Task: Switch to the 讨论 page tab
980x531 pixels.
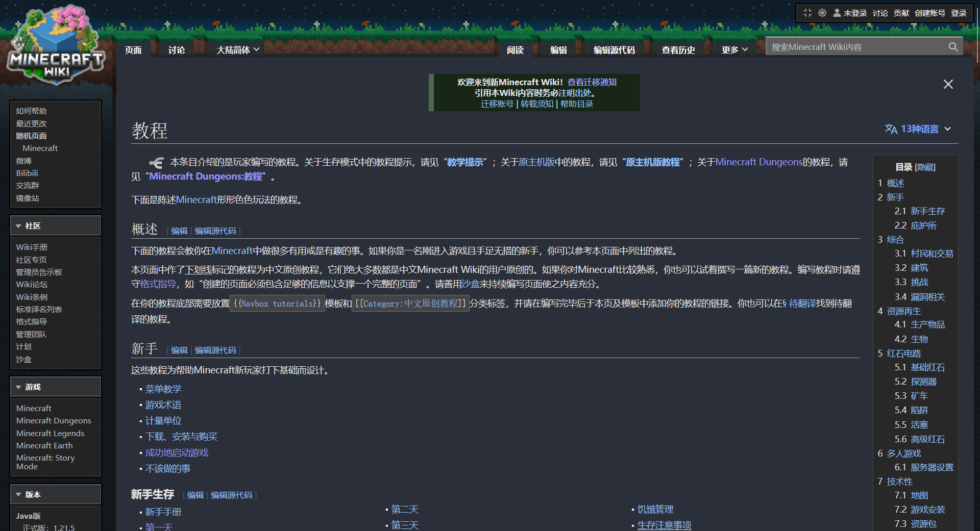Action: [177, 50]
